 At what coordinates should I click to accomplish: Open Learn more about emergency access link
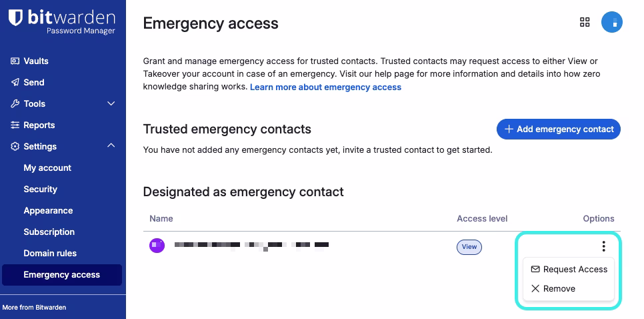point(325,87)
